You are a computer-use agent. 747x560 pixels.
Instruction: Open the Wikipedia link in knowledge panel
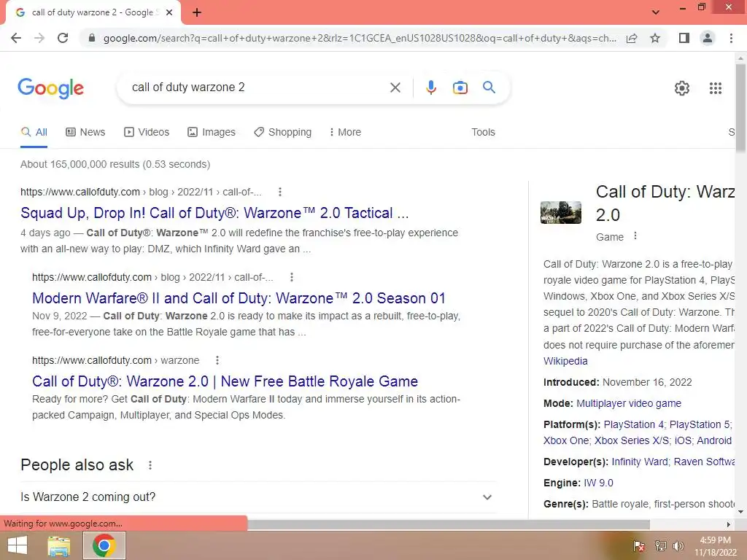point(565,361)
